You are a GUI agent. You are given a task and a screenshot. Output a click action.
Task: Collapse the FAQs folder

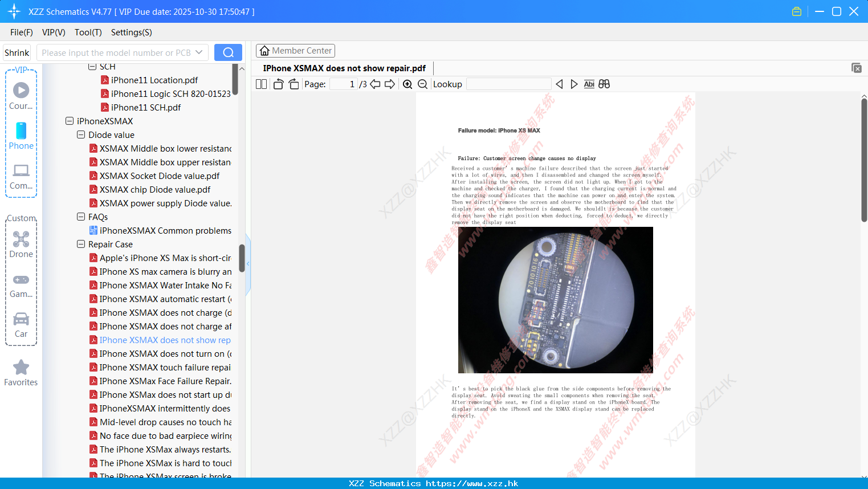coord(81,217)
